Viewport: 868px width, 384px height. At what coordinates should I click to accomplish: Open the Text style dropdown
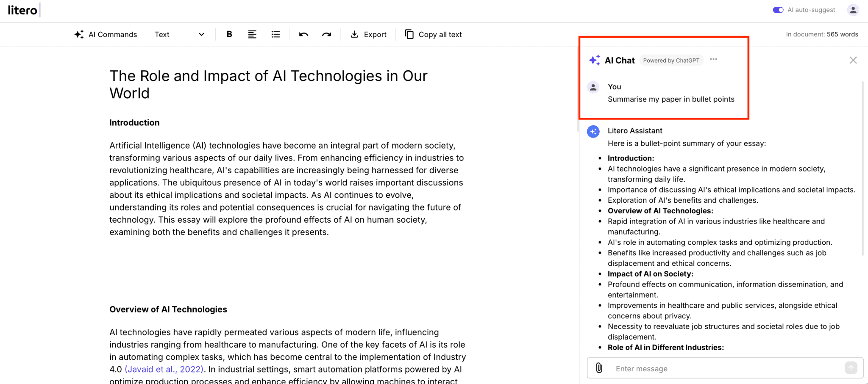coord(179,34)
